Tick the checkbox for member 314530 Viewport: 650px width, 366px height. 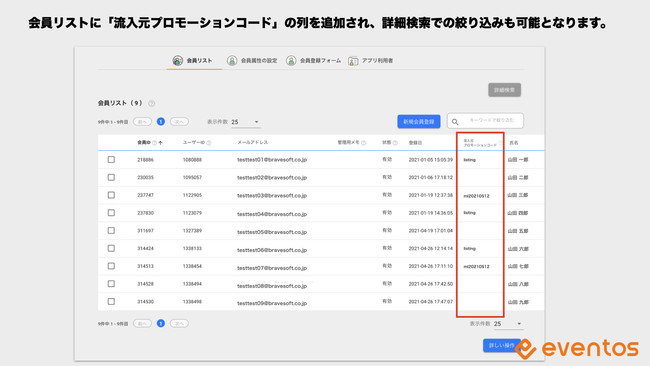[111, 301]
